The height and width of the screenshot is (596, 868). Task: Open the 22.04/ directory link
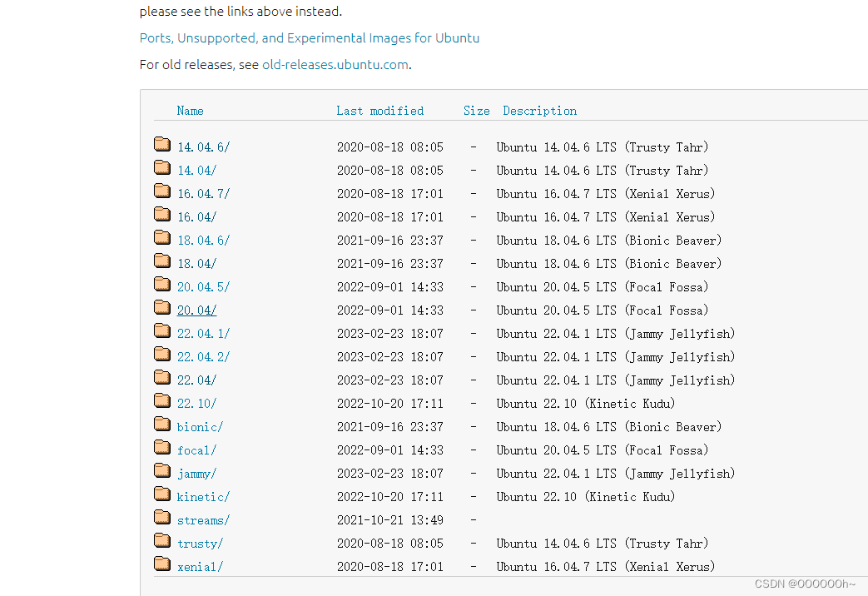196,380
